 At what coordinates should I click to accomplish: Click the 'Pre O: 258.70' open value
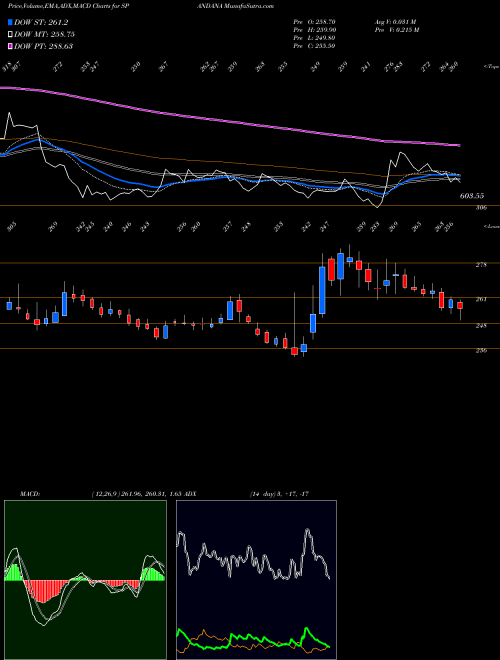pos(314,22)
